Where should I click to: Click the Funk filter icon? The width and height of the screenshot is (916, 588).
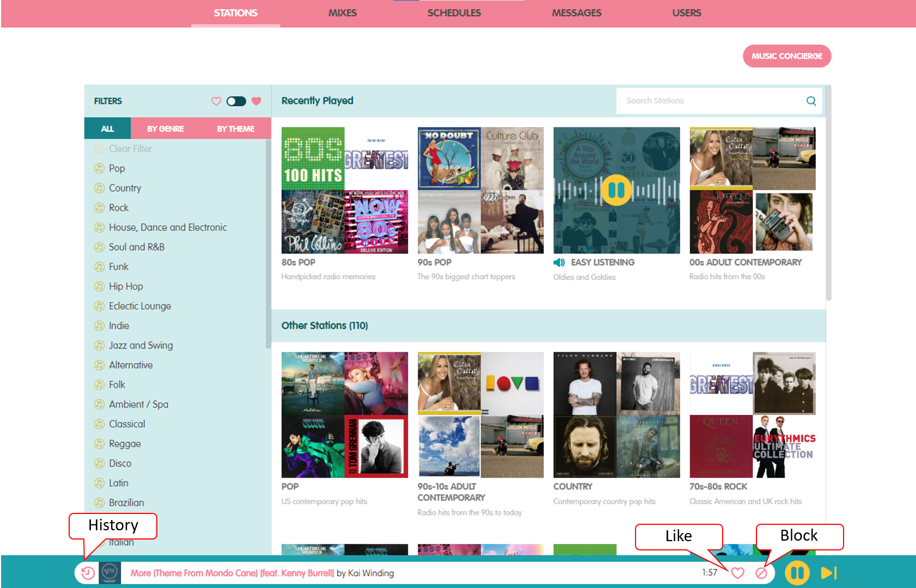coord(99,267)
